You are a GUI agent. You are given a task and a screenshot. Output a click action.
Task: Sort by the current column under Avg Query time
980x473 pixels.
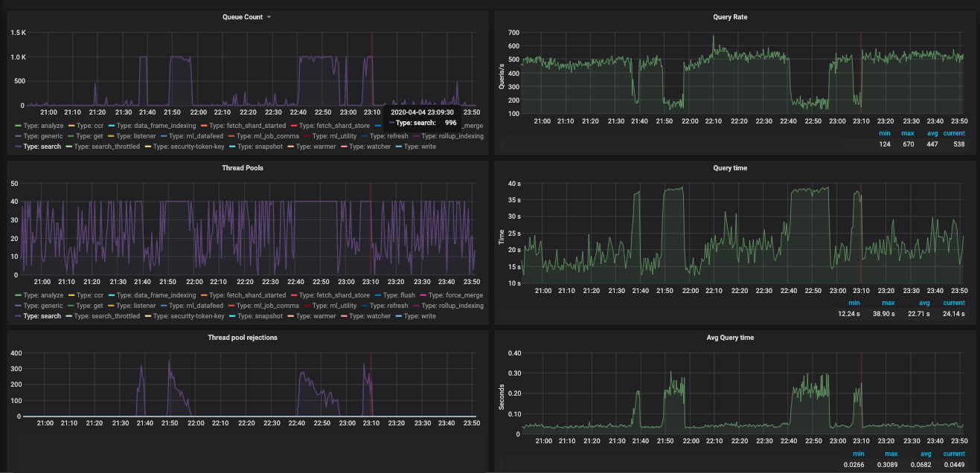pos(953,453)
